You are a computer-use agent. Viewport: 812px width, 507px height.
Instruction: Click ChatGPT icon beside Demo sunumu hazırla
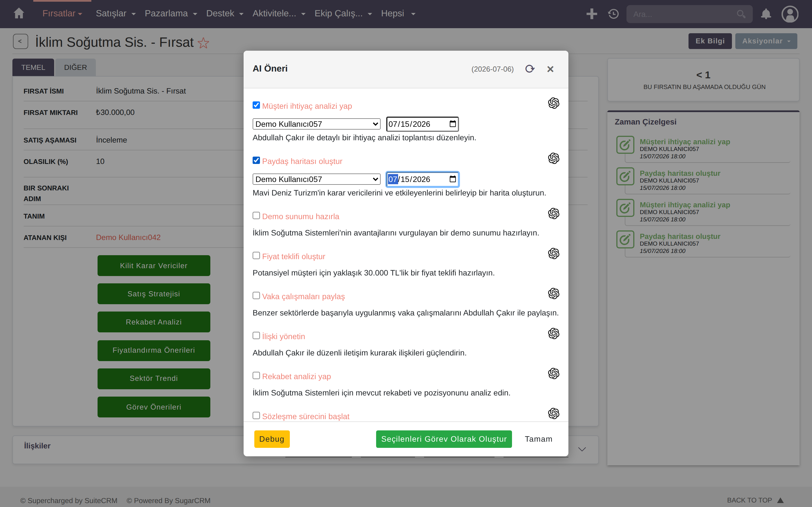pyautogui.click(x=553, y=214)
